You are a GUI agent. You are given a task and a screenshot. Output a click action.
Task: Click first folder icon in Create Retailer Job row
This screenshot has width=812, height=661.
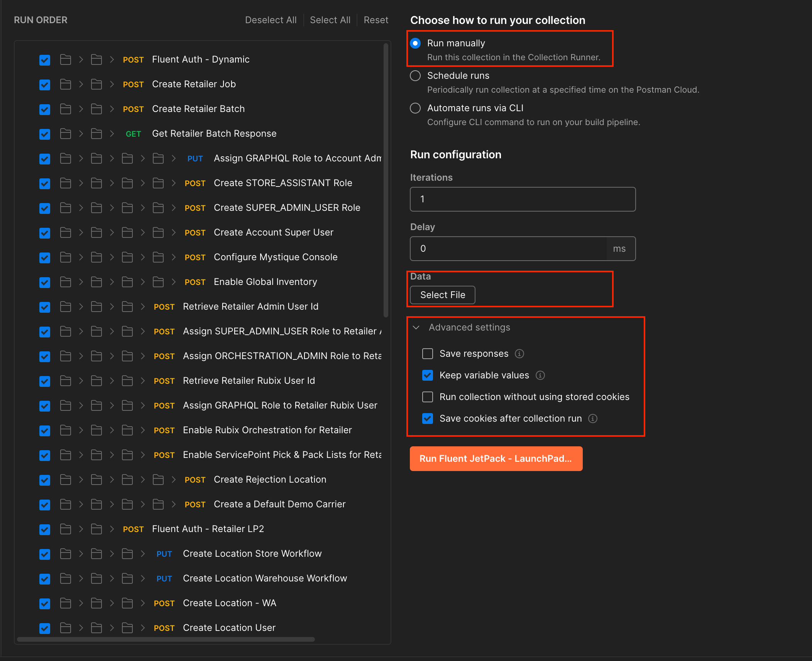(x=66, y=84)
